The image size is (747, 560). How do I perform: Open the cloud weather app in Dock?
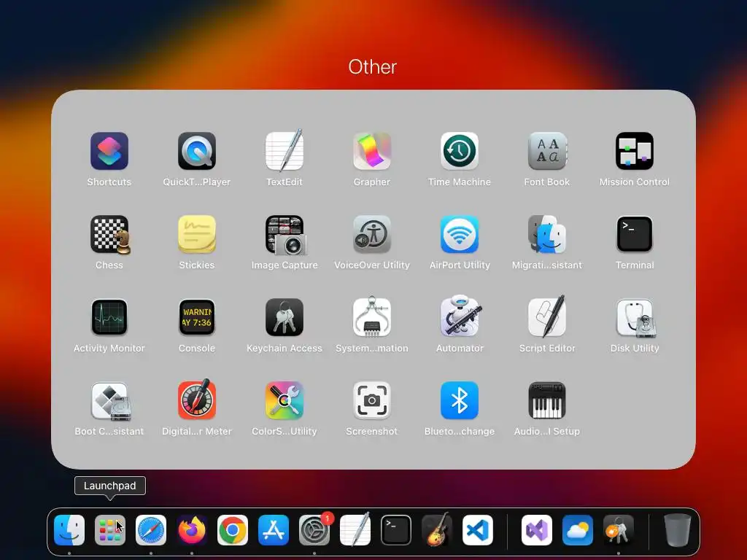578,530
